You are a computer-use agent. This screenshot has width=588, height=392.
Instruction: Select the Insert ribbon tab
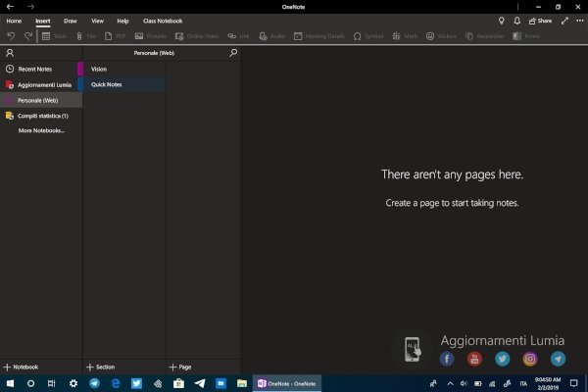click(43, 21)
